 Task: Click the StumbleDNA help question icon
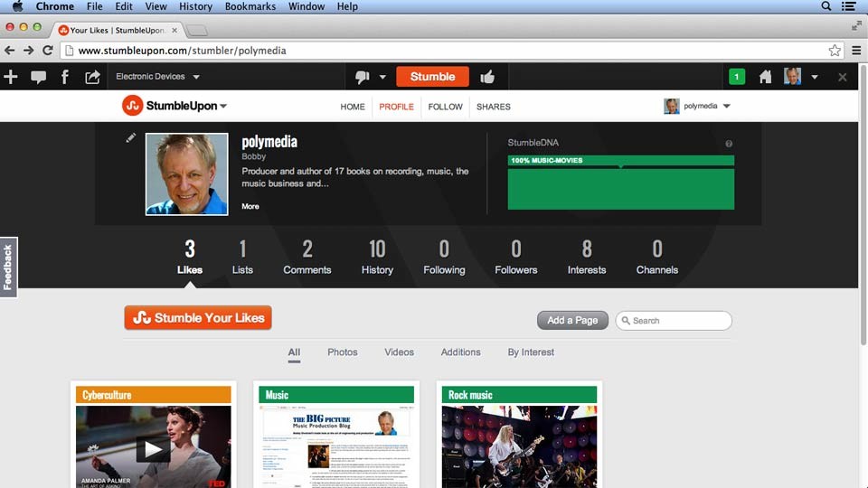click(729, 144)
